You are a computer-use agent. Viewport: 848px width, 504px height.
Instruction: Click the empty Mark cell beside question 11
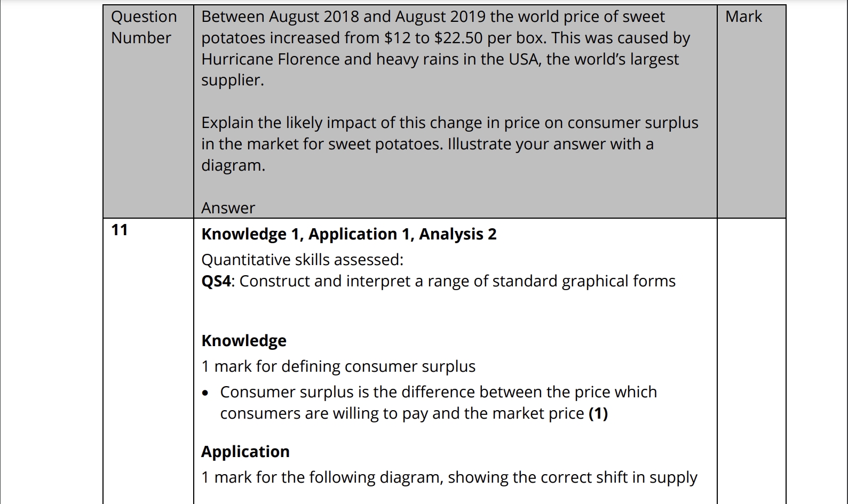coord(751,357)
